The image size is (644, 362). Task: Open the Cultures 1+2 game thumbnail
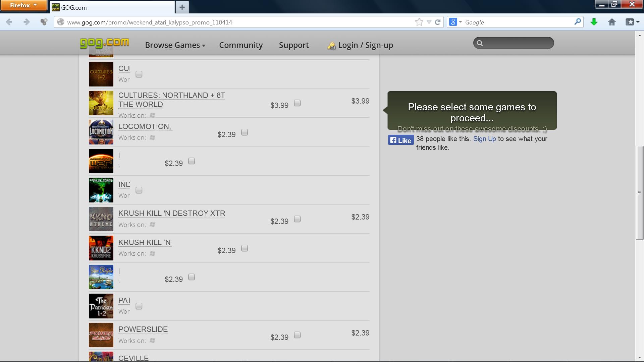pyautogui.click(x=101, y=74)
